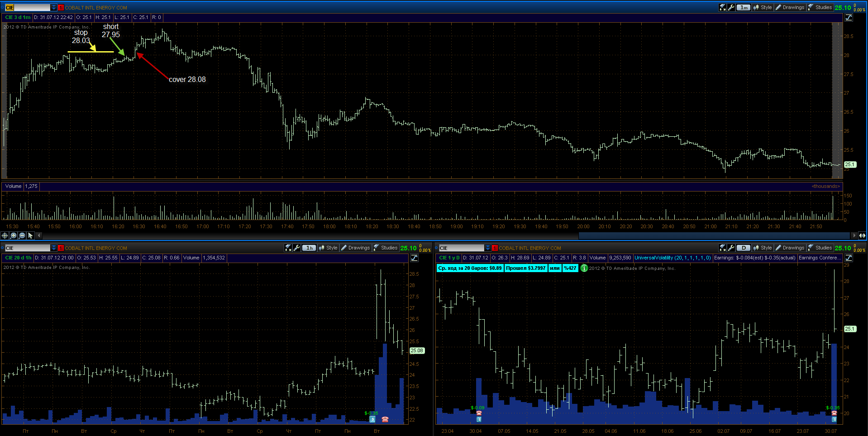Open the Style menu in the daily chart
Screen dimensions: 868x436
click(x=763, y=248)
